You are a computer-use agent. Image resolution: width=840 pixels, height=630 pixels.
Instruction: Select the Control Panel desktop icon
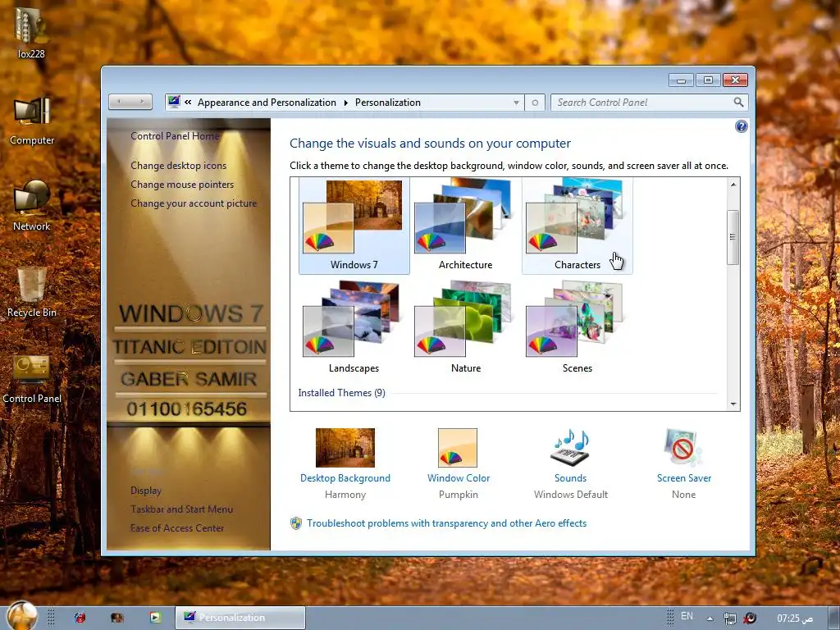pos(32,379)
